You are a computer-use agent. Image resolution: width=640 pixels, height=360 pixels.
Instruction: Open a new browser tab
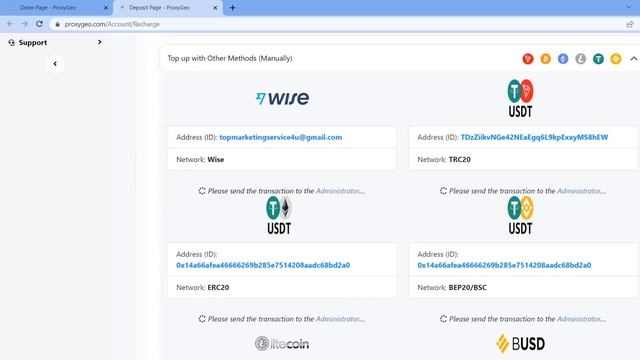(232, 8)
